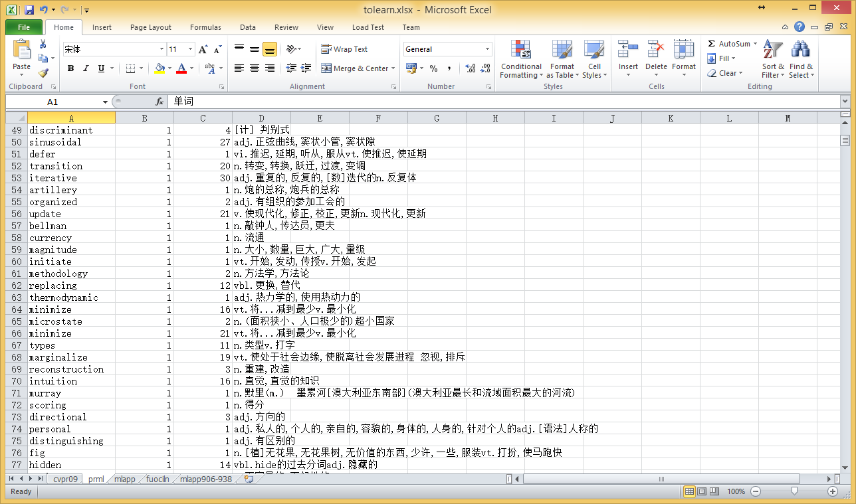Click the Save icon in the quick access toolbar
This screenshot has width=856, height=504.
click(29, 10)
